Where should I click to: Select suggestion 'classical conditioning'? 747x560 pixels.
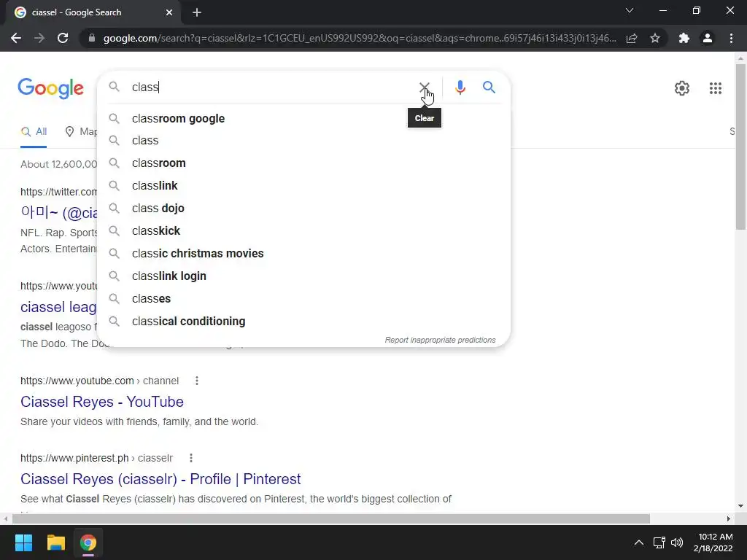303,322
